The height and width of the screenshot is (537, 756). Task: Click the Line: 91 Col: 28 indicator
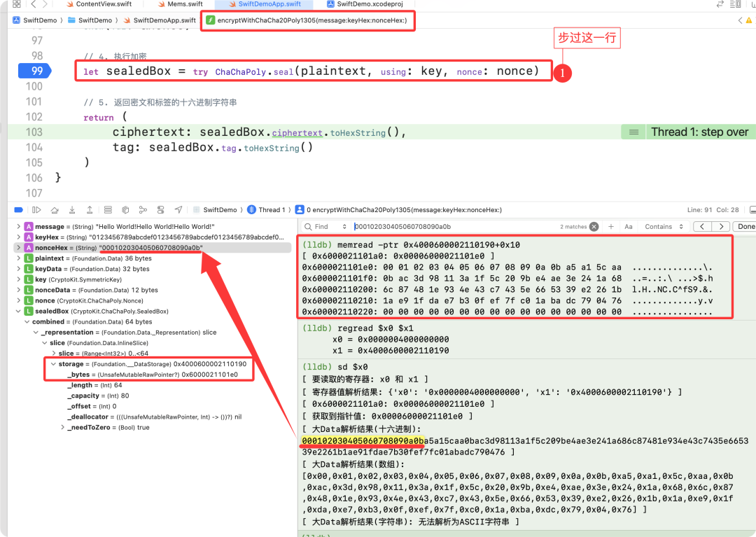tap(713, 210)
